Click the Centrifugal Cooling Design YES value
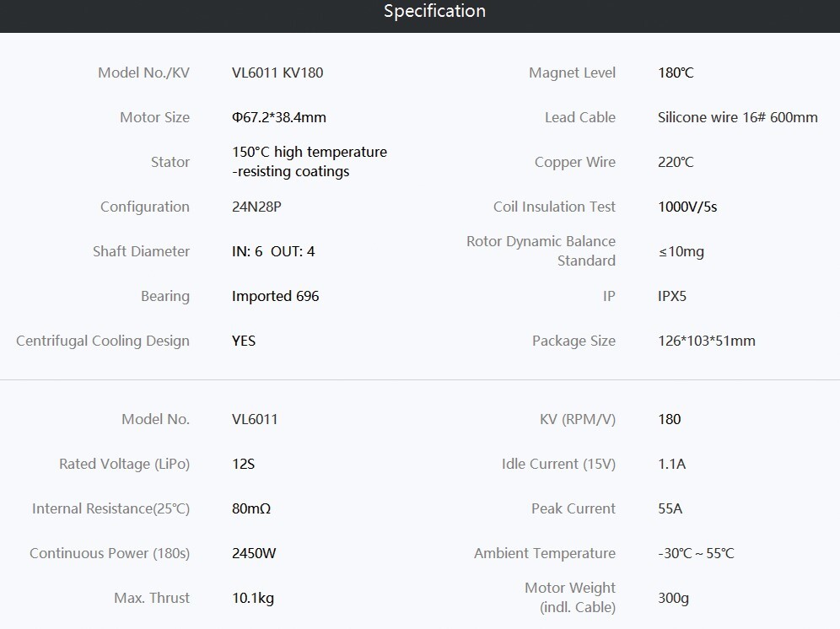Image resolution: width=840 pixels, height=629 pixels. click(x=244, y=341)
